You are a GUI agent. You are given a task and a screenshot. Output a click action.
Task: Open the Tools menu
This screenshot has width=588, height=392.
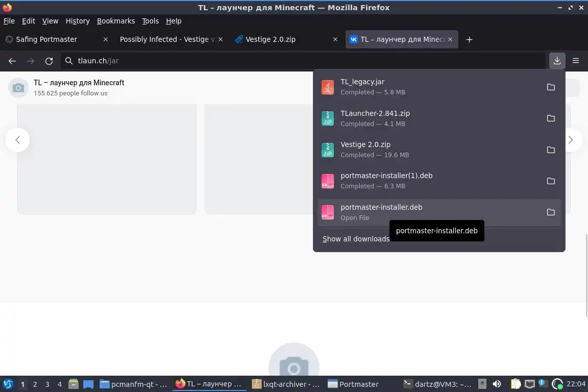151,21
